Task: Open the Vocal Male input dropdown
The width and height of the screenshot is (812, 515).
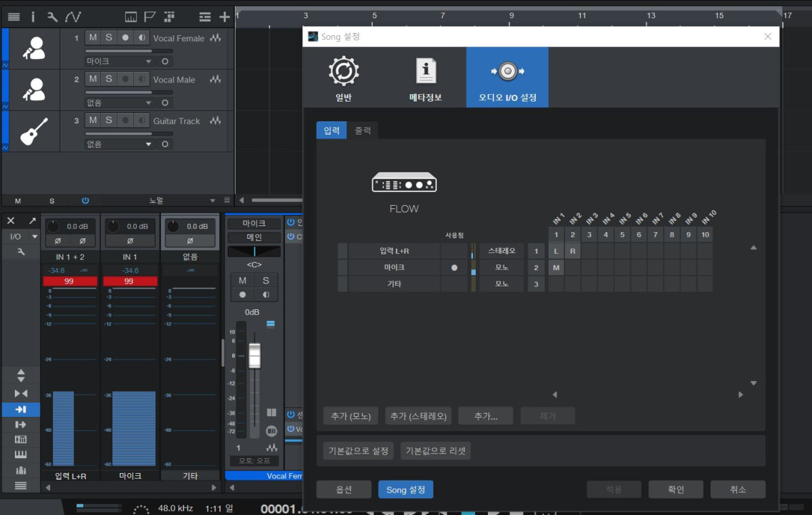Action: [x=120, y=103]
